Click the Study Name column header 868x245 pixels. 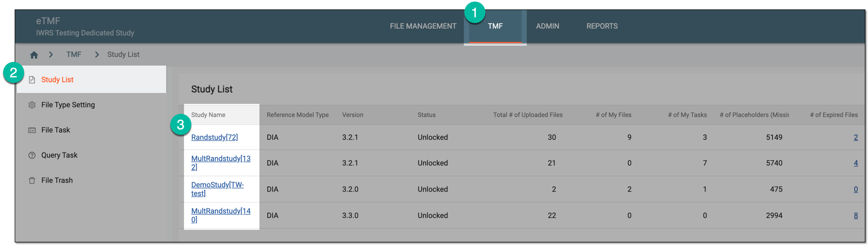(208, 115)
